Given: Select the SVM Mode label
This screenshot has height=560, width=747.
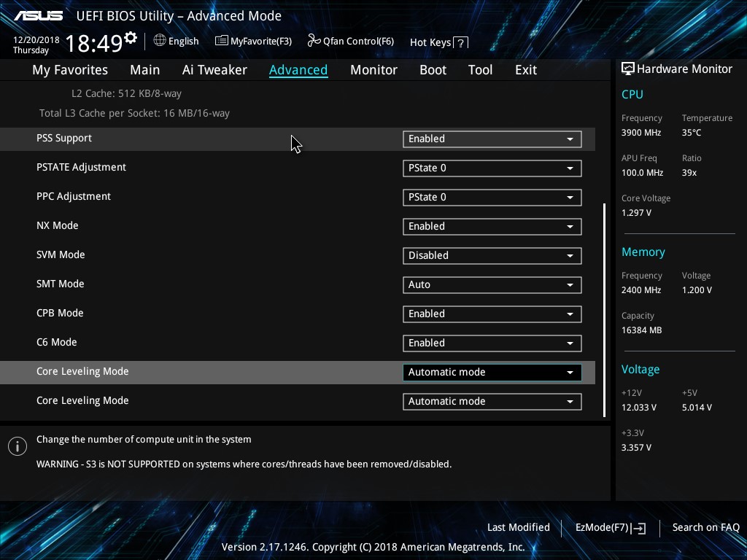Looking at the screenshot, I should coord(61,254).
